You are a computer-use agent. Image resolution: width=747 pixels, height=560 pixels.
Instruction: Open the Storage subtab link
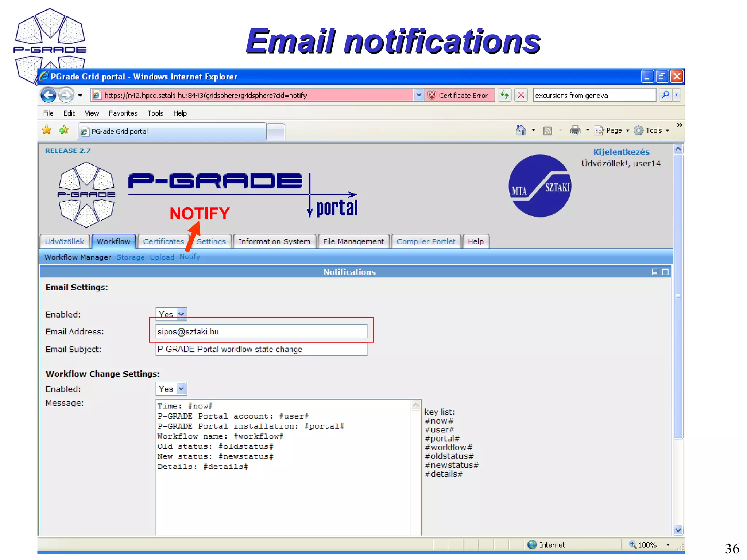point(130,257)
